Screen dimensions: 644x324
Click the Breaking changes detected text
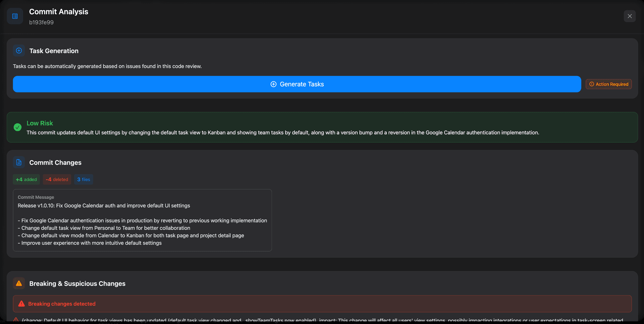click(x=62, y=304)
